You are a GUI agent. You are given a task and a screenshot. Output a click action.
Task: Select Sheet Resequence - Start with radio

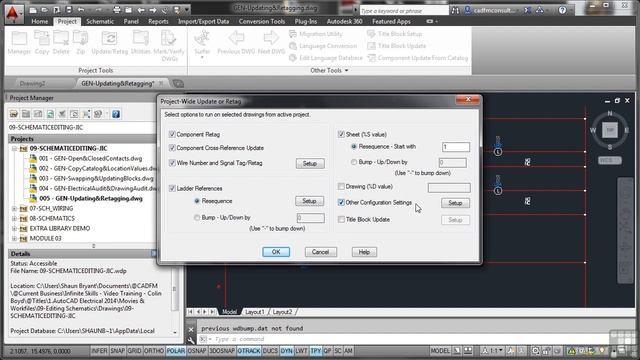[x=354, y=147]
